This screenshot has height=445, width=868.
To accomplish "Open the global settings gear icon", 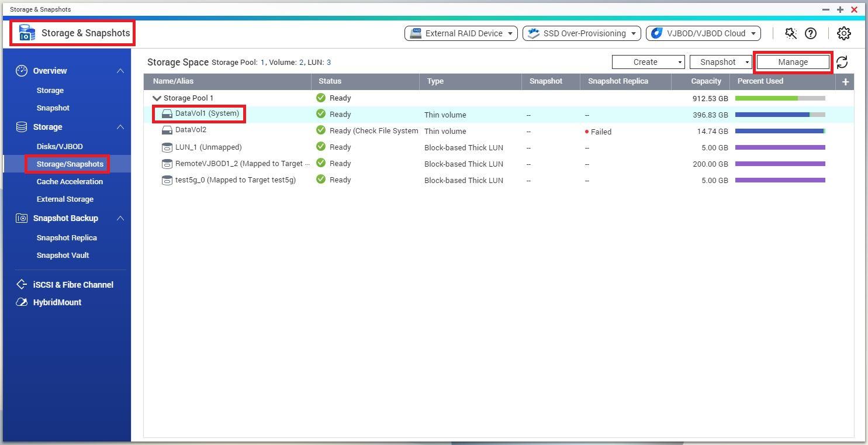I will pyautogui.click(x=843, y=33).
